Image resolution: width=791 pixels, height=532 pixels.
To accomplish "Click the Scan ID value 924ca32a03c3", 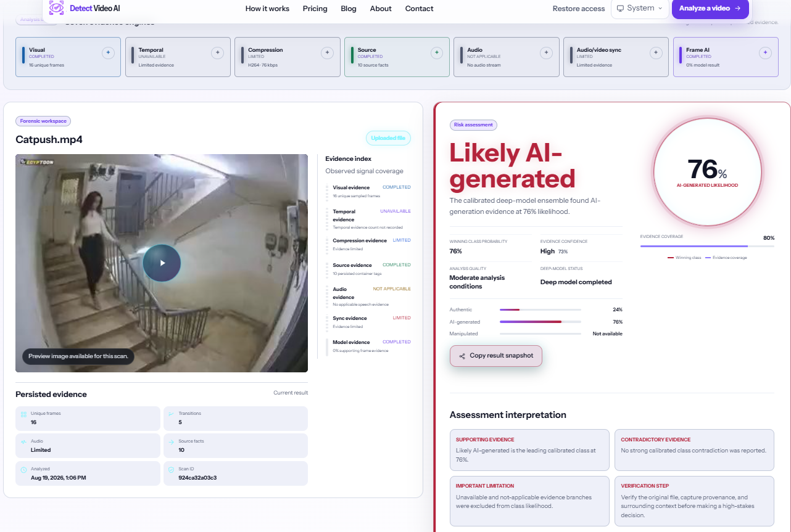I will 197,478.
